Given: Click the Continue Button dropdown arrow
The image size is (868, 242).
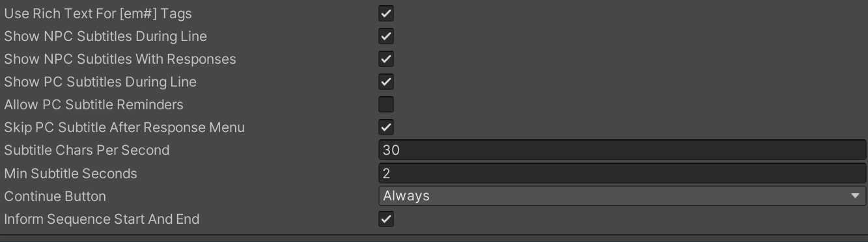Looking at the screenshot, I should click(x=855, y=196).
